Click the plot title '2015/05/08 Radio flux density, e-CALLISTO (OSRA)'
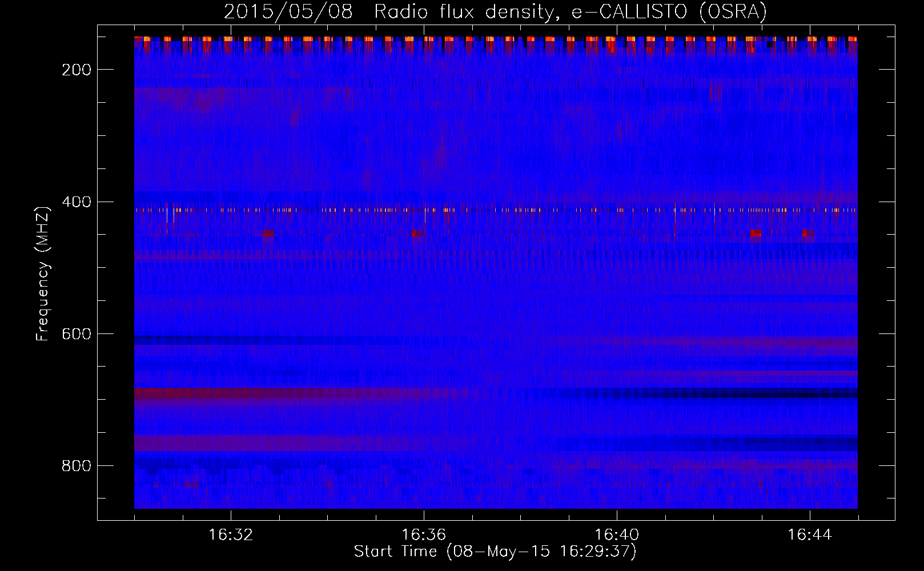This screenshot has width=924, height=571. [495, 11]
